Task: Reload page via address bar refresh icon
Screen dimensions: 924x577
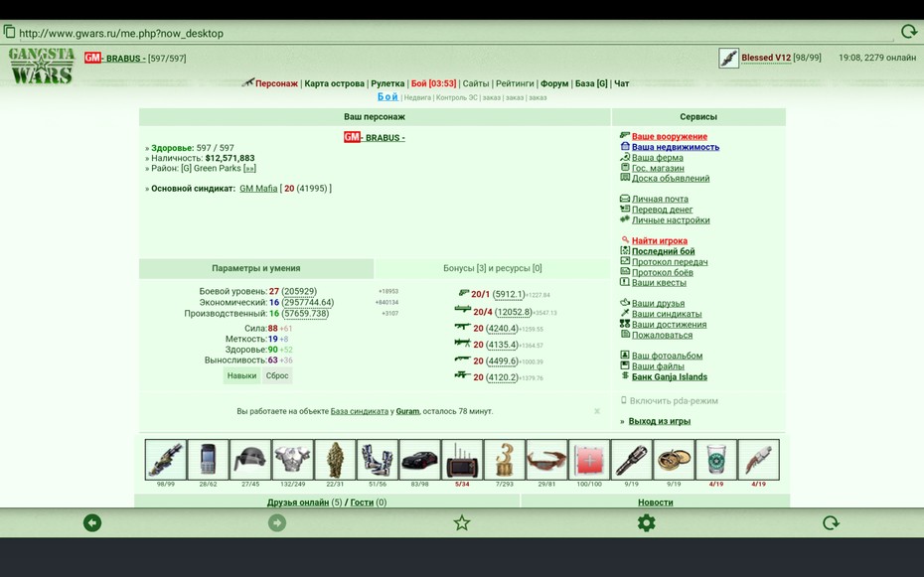Action: pos(909,32)
